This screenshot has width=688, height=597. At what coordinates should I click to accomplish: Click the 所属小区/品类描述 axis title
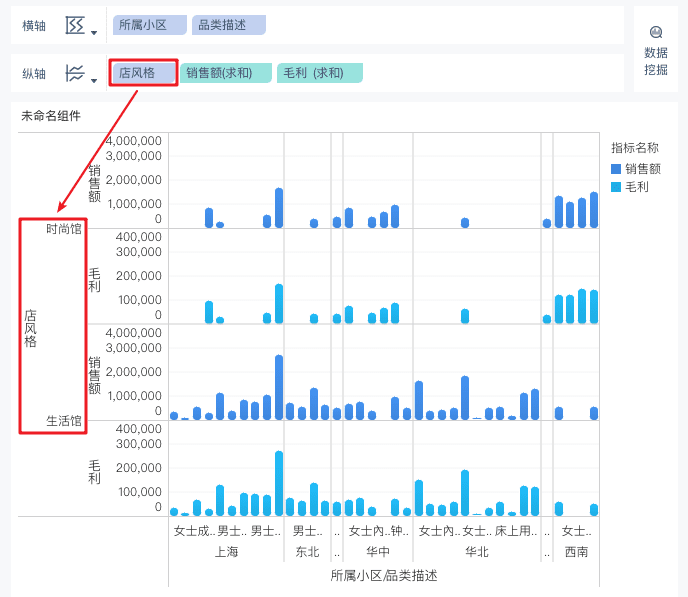[384, 576]
